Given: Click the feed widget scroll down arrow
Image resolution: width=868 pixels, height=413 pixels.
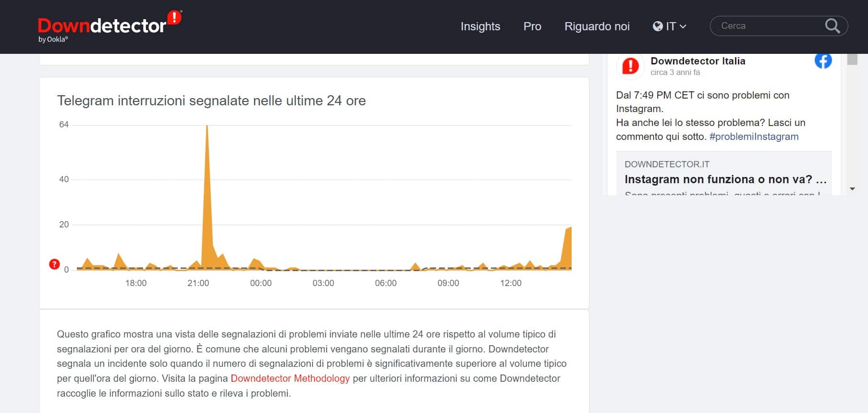Looking at the screenshot, I should (852, 189).
